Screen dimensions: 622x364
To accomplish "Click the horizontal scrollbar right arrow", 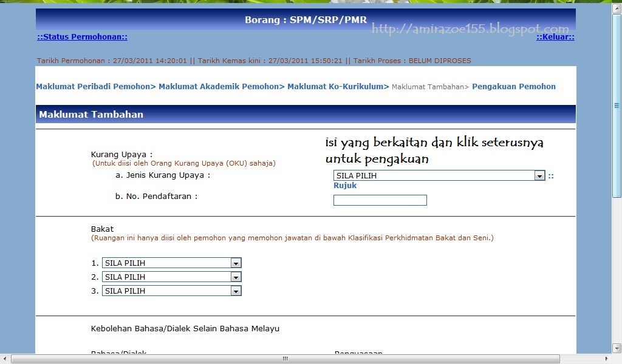I will pyautogui.click(x=606, y=359).
